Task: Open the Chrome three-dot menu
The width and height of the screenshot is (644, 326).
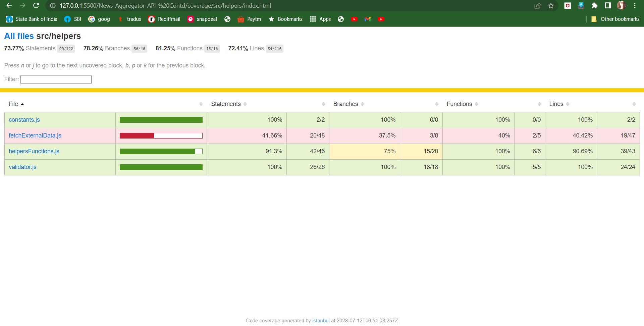Action: pos(635,5)
